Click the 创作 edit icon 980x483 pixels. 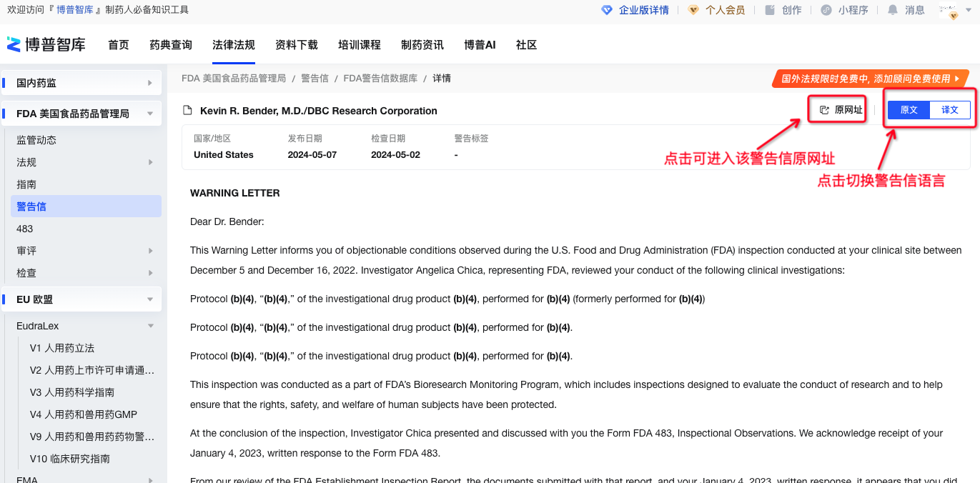[770, 10]
